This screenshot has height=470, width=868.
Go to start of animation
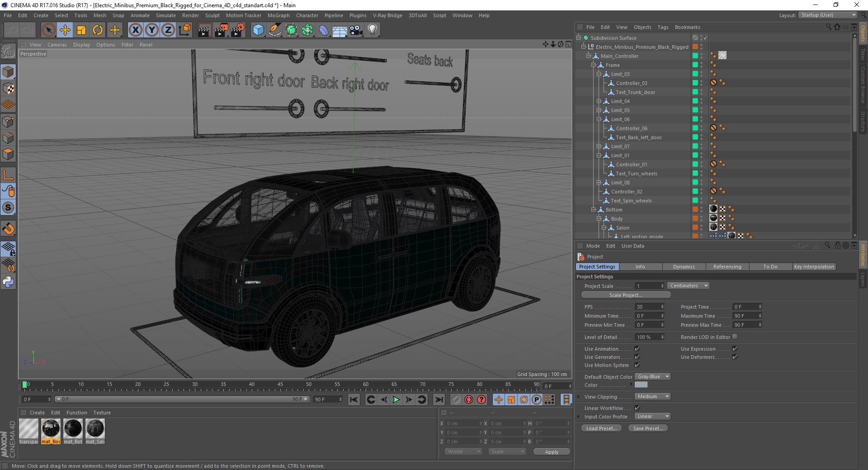click(x=354, y=399)
